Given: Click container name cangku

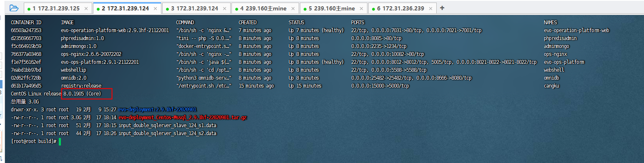Looking at the screenshot, I should coord(552,86).
